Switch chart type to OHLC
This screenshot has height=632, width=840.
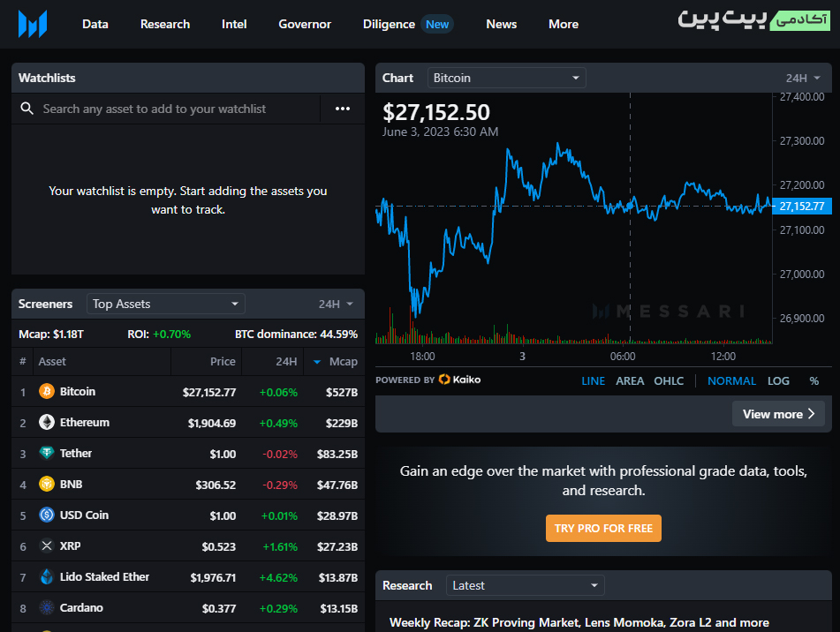(x=669, y=381)
